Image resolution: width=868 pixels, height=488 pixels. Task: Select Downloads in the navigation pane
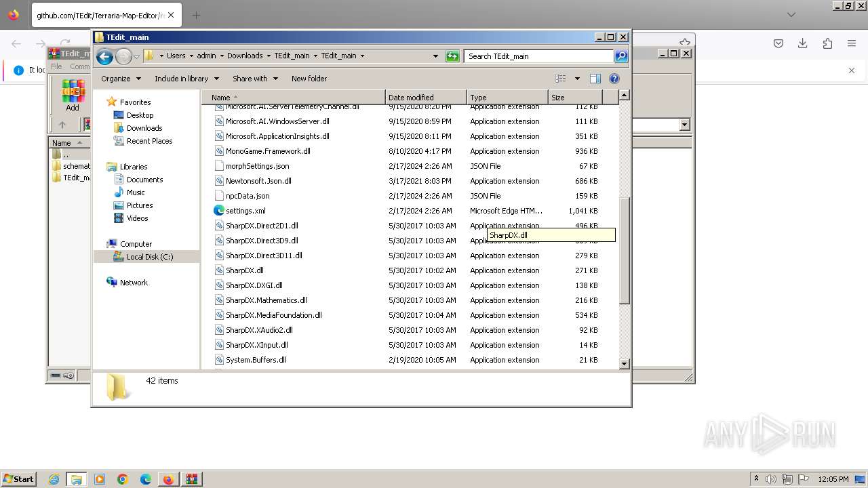pos(144,128)
